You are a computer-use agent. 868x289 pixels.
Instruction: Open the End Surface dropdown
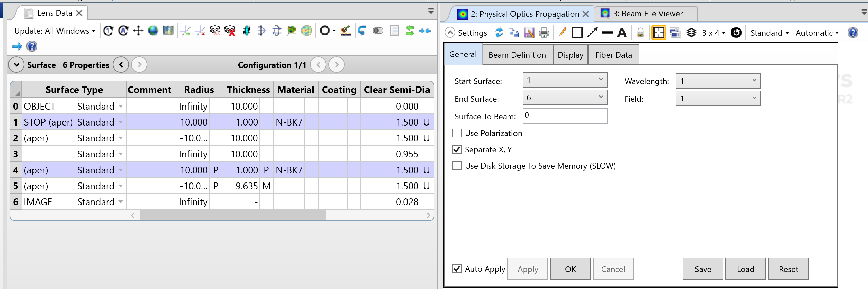pyautogui.click(x=565, y=98)
